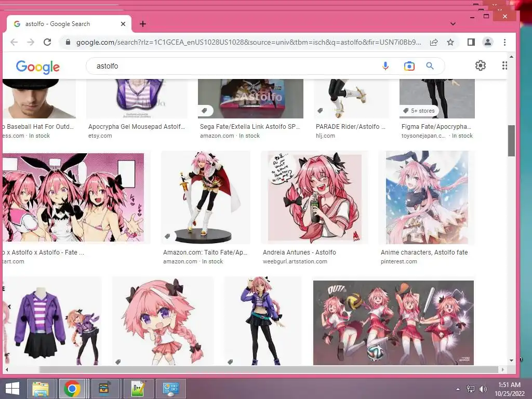Go to Google logo homepage

tap(37, 67)
